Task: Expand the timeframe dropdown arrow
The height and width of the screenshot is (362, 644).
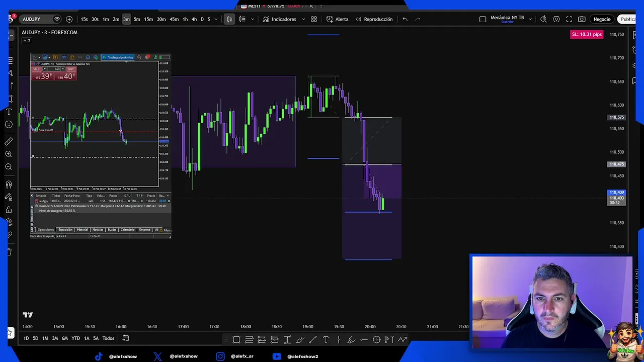Action: click(216, 19)
